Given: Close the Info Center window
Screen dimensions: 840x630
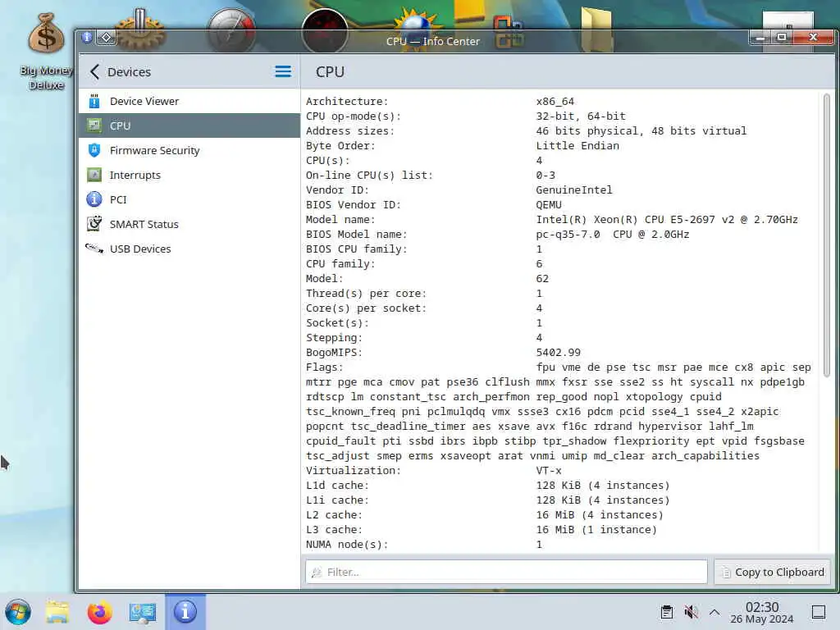Looking at the screenshot, I should tap(813, 37).
